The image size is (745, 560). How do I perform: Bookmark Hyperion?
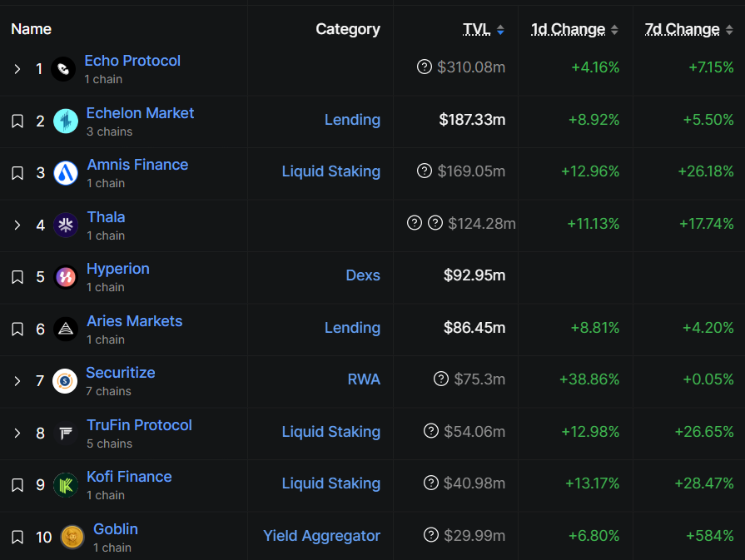click(x=17, y=277)
